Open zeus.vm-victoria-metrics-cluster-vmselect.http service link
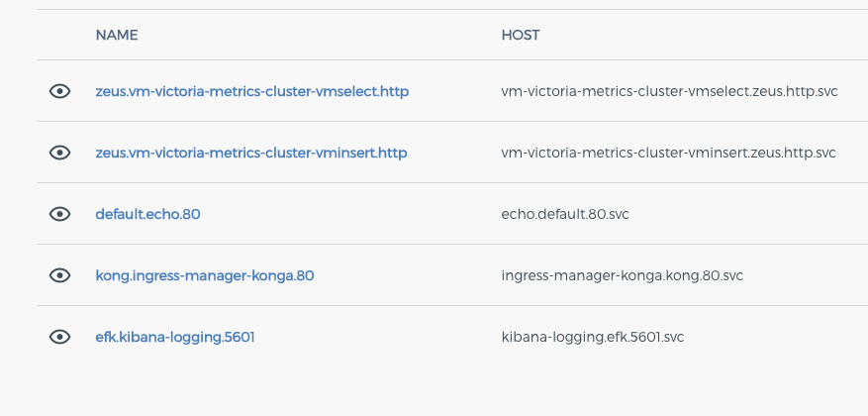Image resolution: width=868 pixels, height=416 pixels. point(251,91)
